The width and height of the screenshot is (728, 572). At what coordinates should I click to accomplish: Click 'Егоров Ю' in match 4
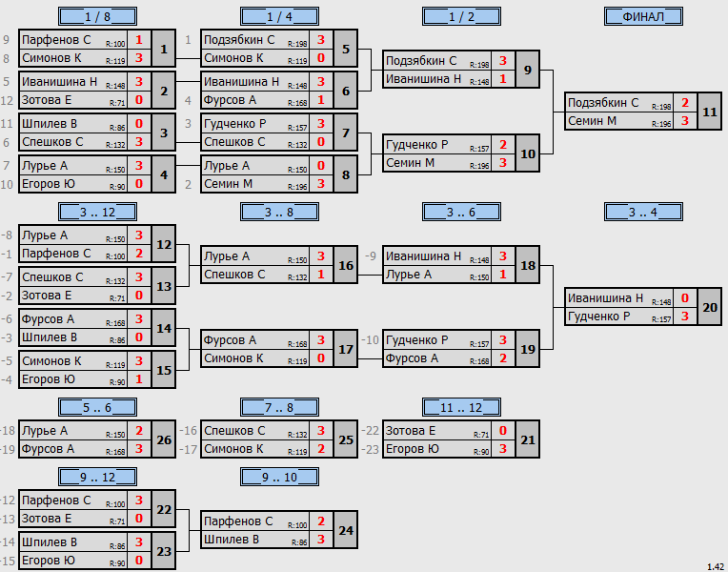pyautogui.click(x=49, y=184)
